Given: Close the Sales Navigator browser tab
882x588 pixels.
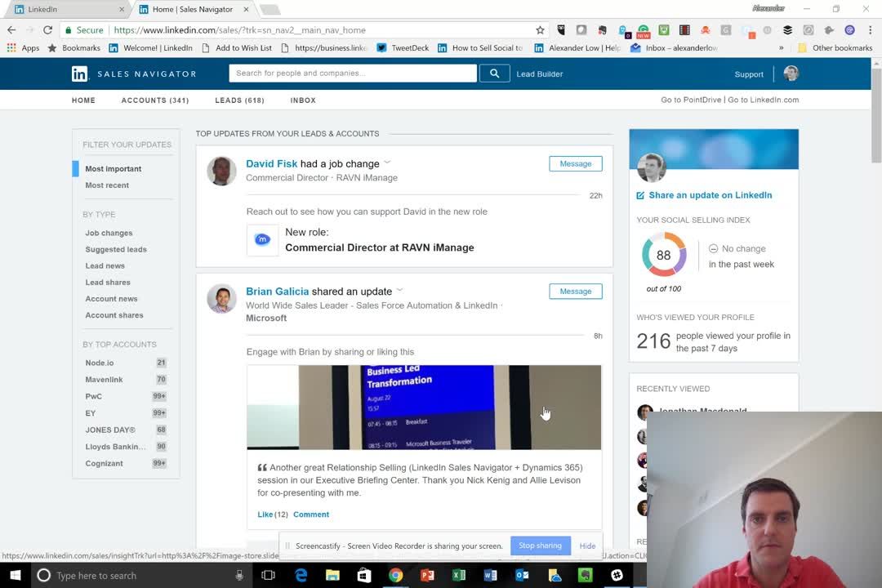Looking at the screenshot, I should (x=246, y=10).
